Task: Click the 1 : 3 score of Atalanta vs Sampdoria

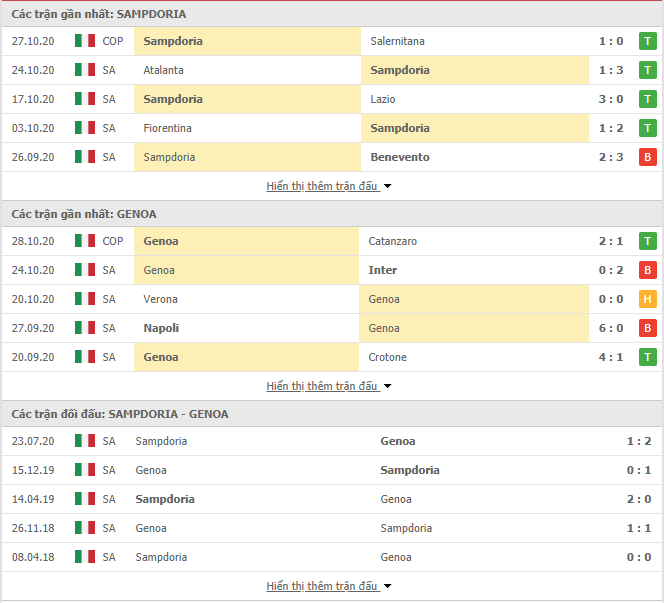Action: click(x=611, y=70)
